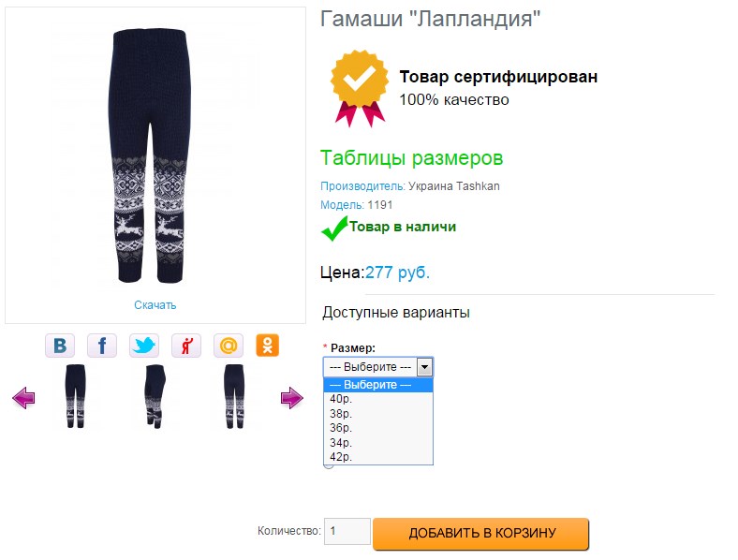Open the Размер dropdown arrow
This screenshot has width=738, height=560.
pyautogui.click(x=424, y=367)
